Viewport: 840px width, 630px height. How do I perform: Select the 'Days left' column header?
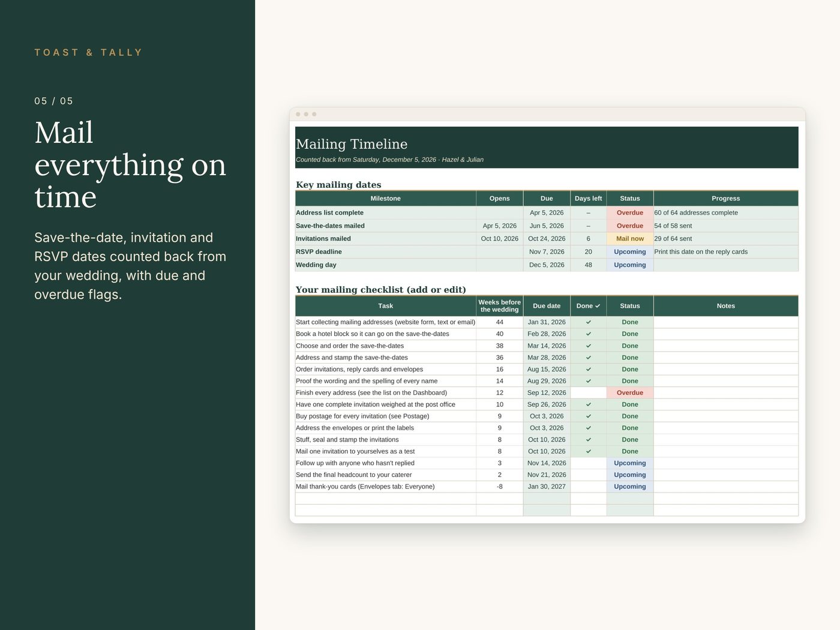pyautogui.click(x=588, y=199)
